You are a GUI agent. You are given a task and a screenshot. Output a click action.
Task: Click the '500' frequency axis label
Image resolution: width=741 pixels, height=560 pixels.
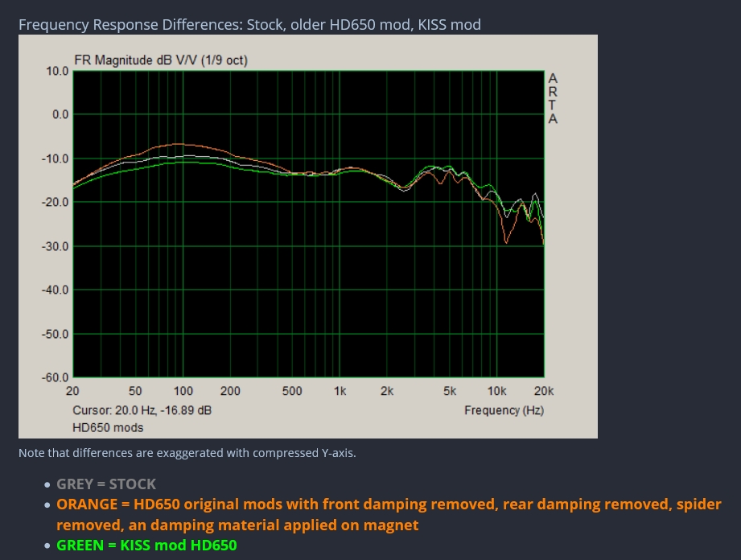[292, 391]
